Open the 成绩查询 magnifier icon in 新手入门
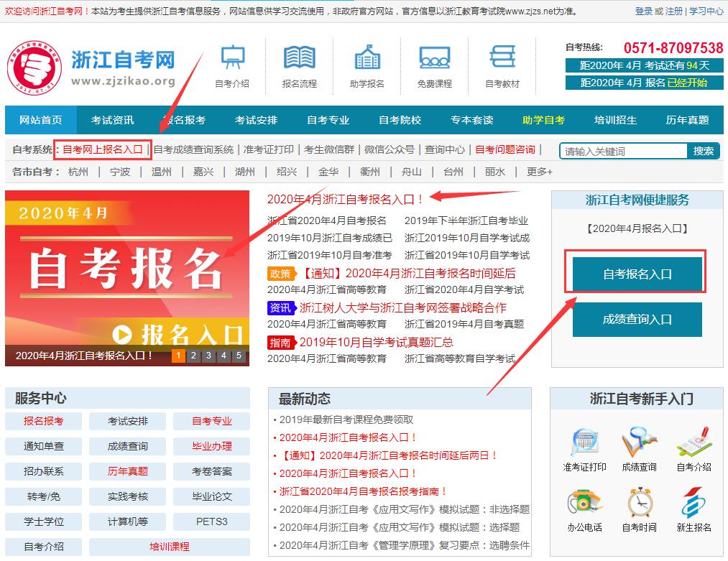Screen dimensions: 728x561 639,442
